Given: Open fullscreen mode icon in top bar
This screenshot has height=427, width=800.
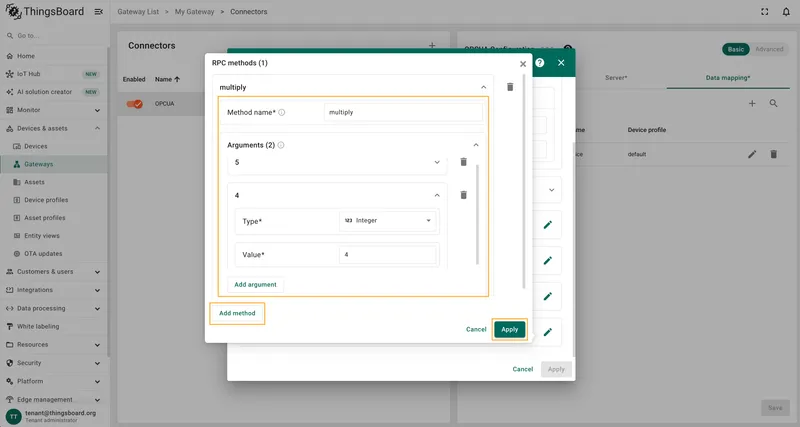Looking at the screenshot, I should click(764, 12).
